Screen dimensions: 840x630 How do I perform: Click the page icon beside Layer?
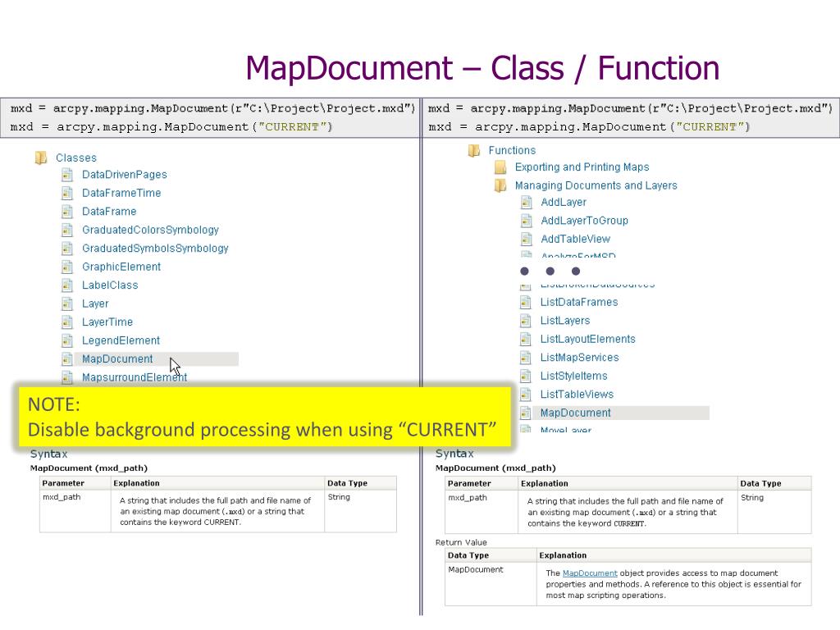point(67,304)
